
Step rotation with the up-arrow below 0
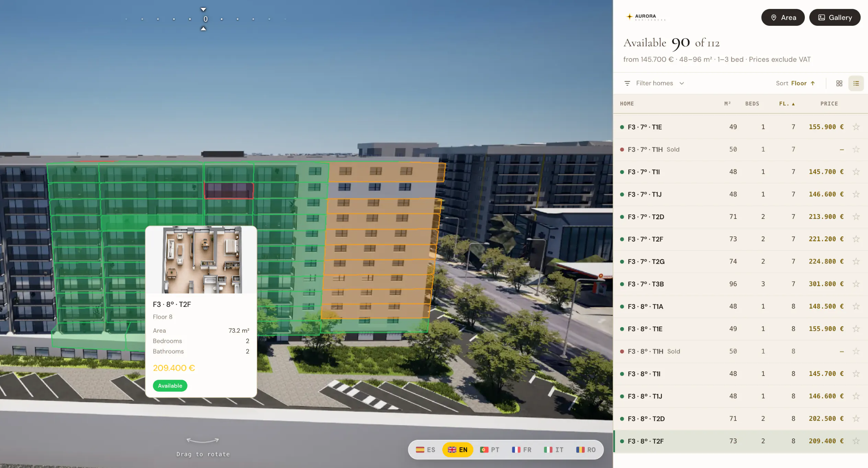click(x=203, y=29)
